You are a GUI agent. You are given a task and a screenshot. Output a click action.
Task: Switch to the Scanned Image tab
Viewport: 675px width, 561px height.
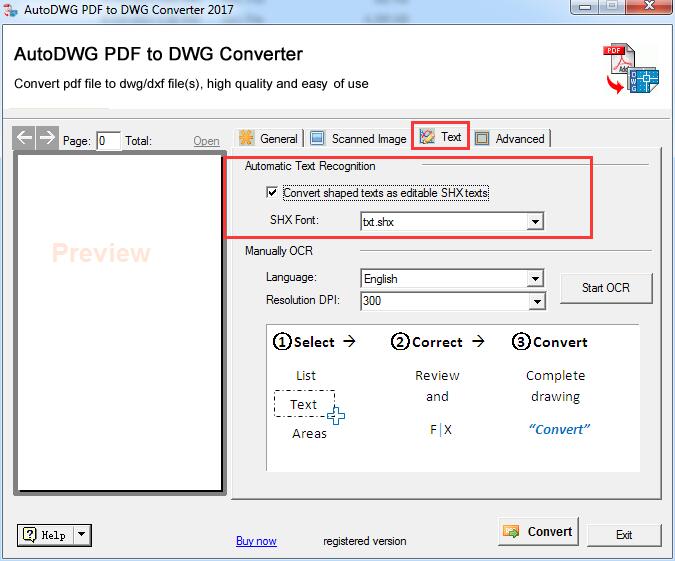click(358, 138)
